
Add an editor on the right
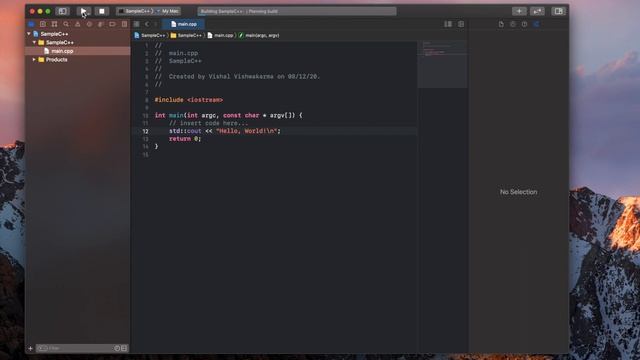[461, 24]
